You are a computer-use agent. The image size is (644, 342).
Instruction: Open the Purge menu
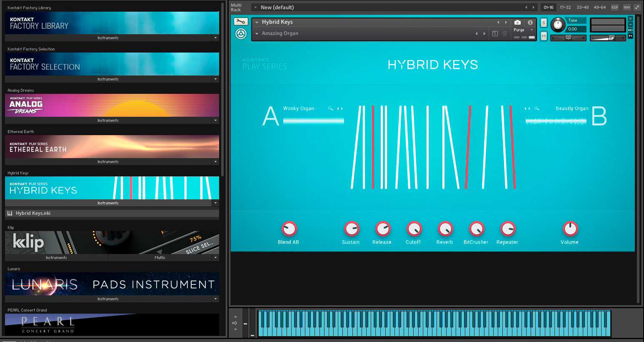(523, 30)
